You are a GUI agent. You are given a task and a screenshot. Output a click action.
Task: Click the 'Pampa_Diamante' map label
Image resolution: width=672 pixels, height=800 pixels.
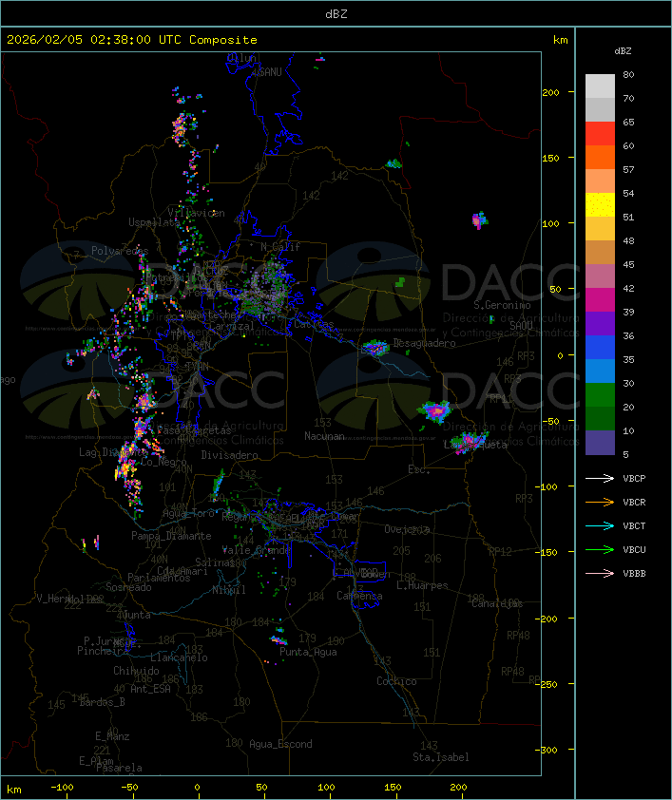(x=171, y=536)
